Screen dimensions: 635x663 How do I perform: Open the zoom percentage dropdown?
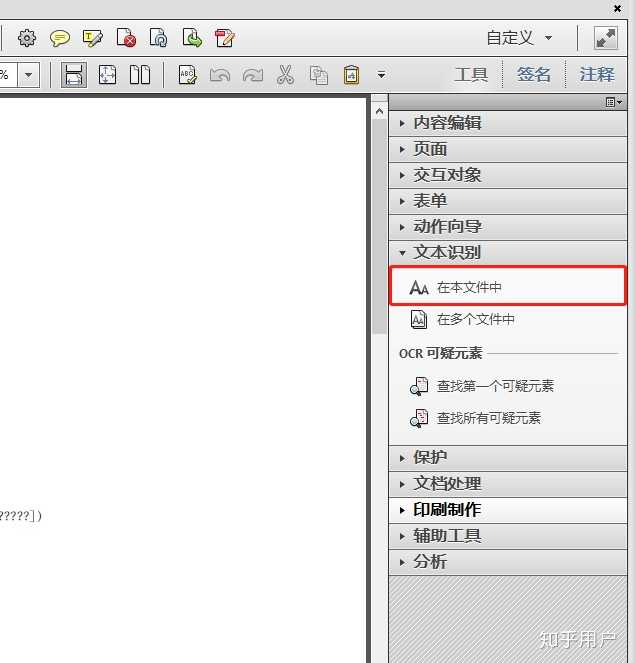pos(28,75)
